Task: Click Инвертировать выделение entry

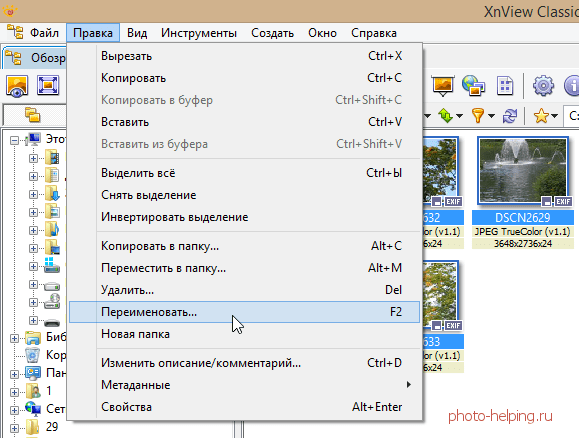Action: coord(244,217)
